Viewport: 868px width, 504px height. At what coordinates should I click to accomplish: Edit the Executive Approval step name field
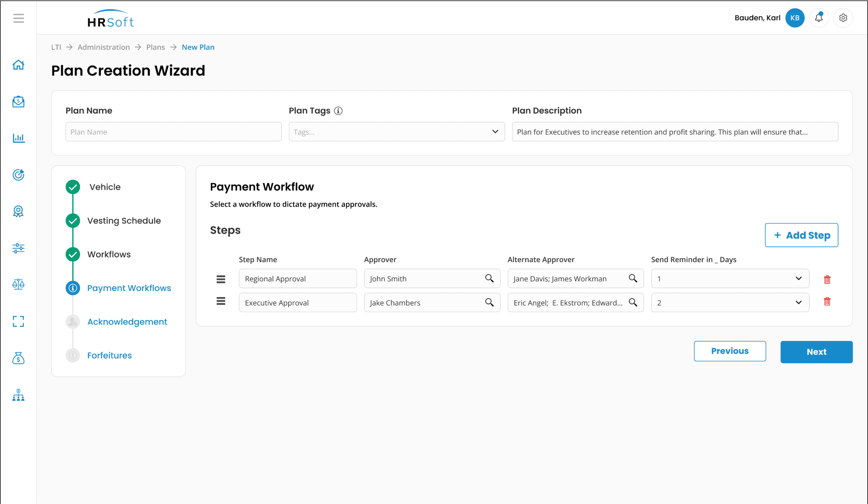[298, 302]
